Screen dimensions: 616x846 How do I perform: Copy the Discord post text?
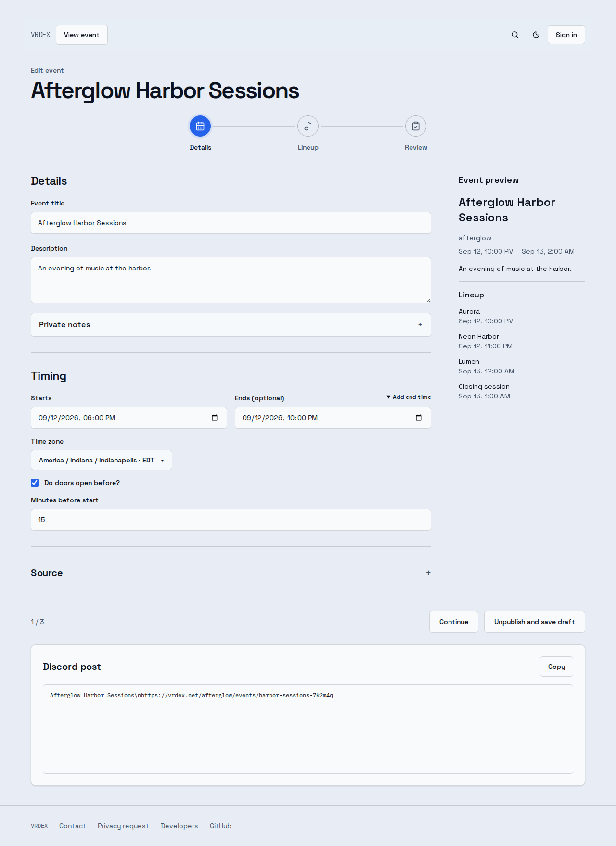556,667
